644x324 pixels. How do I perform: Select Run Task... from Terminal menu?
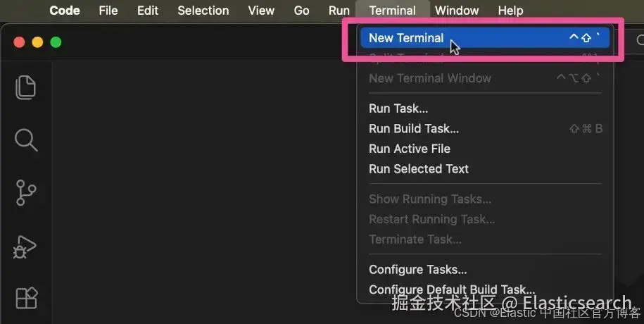(485, 108)
